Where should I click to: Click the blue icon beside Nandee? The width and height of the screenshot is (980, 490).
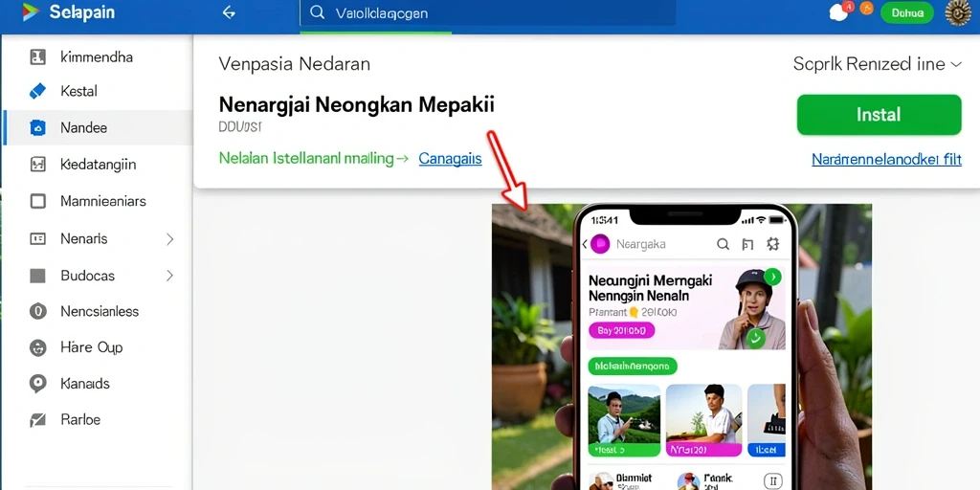[x=37, y=128]
